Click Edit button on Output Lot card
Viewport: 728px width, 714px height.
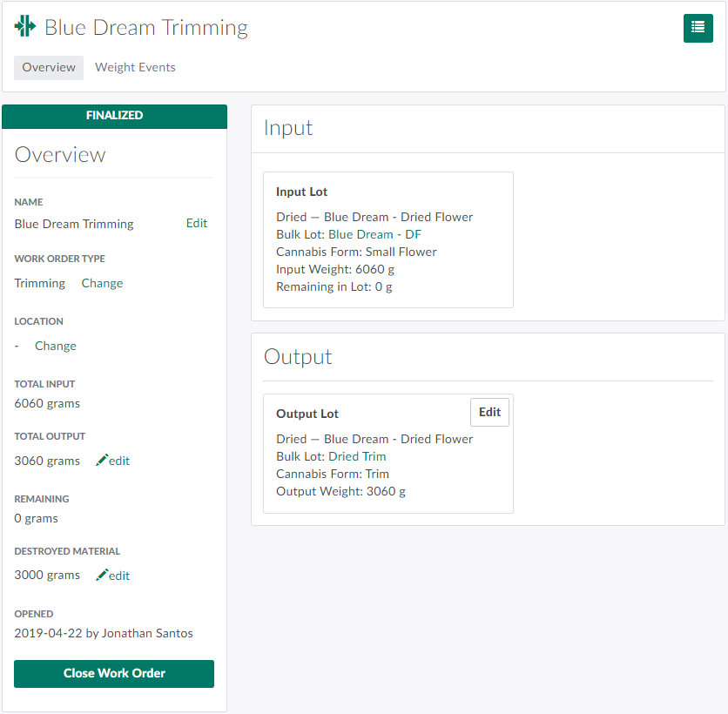(489, 412)
